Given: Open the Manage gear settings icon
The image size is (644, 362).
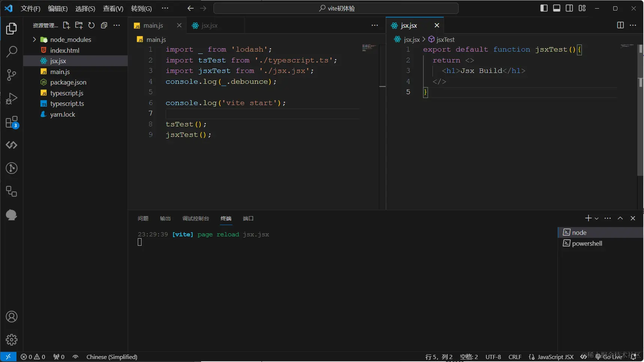Looking at the screenshot, I should coord(12,340).
